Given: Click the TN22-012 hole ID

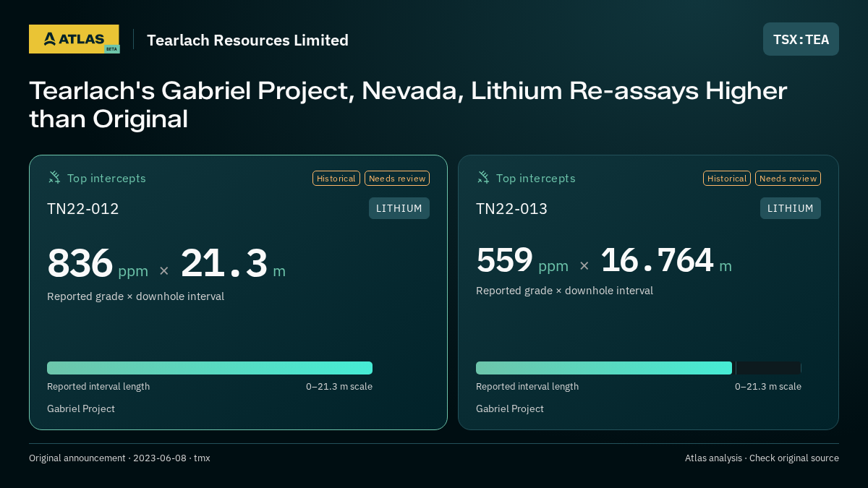Looking at the screenshot, I should (83, 209).
